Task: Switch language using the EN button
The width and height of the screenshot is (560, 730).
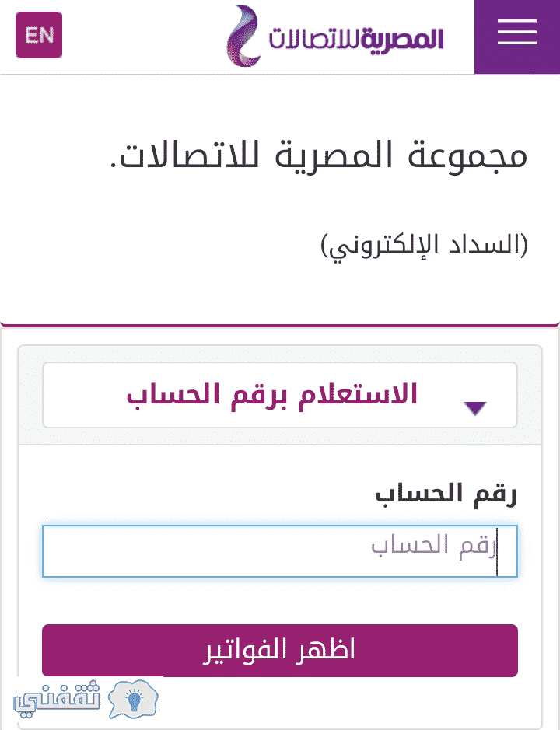Action: pos(39,35)
